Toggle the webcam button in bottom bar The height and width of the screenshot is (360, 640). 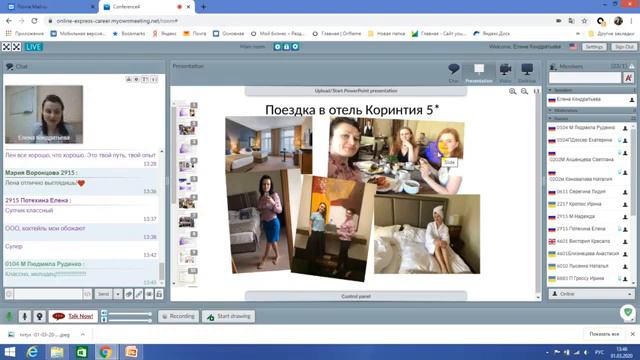click(x=39, y=316)
